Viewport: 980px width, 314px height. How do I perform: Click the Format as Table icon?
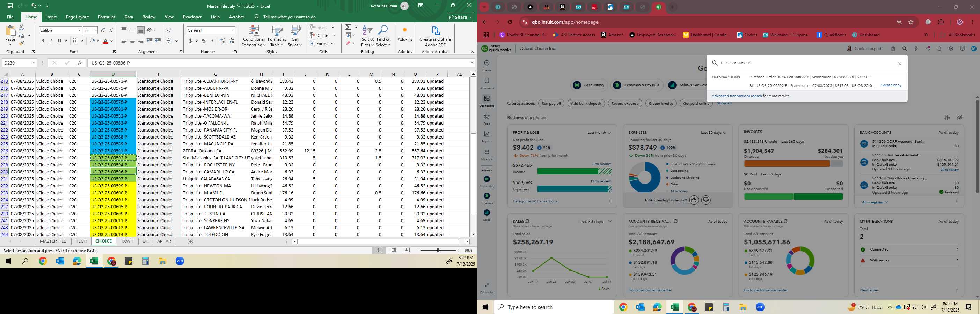point(277,37)
